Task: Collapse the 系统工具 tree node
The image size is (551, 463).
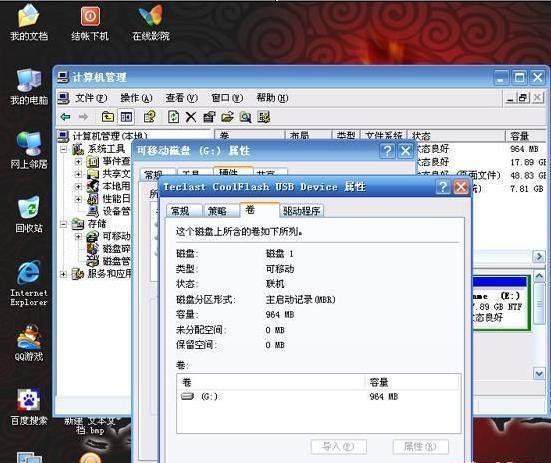Action: pos(64,149)
